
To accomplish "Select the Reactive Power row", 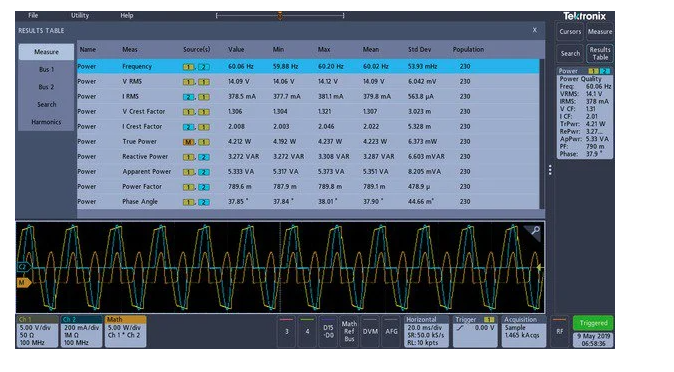I will [308, 157].
